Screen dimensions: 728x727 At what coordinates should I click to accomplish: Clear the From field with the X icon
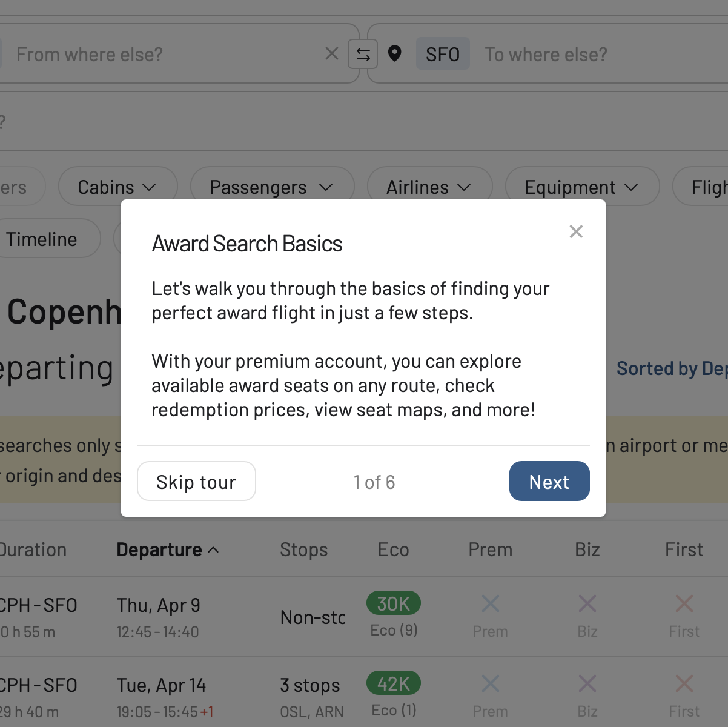[331, 54]
